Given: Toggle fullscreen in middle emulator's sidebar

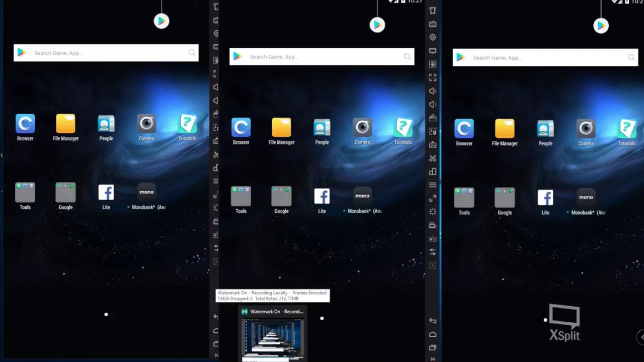Looking at the screenshot, I should [x=433, y=77].
